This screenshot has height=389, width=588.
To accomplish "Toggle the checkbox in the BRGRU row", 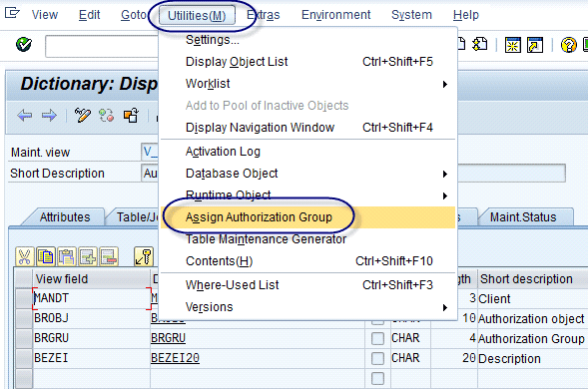I will (x=377, y=338).
